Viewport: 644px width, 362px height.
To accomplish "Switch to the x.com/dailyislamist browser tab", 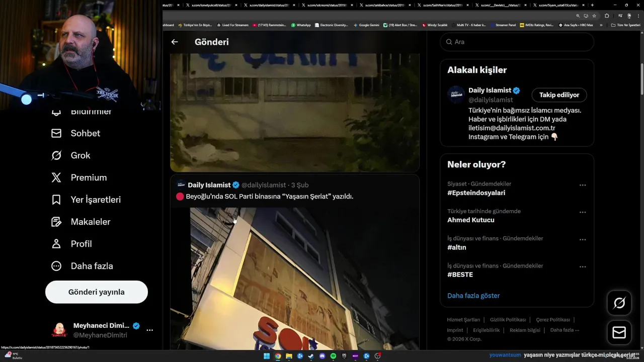I will pyautogui.click(x=269, y=5).
